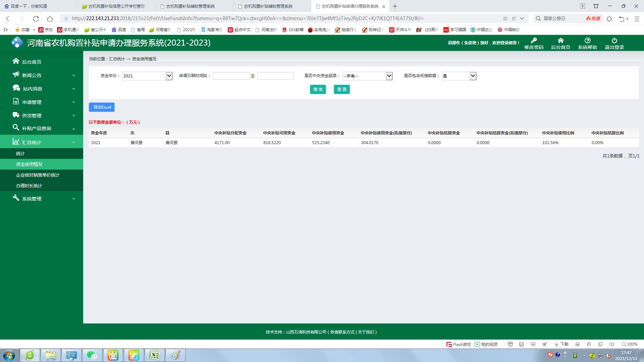
Task: Click the 修改密码 key icon
Action: (534, 41)
